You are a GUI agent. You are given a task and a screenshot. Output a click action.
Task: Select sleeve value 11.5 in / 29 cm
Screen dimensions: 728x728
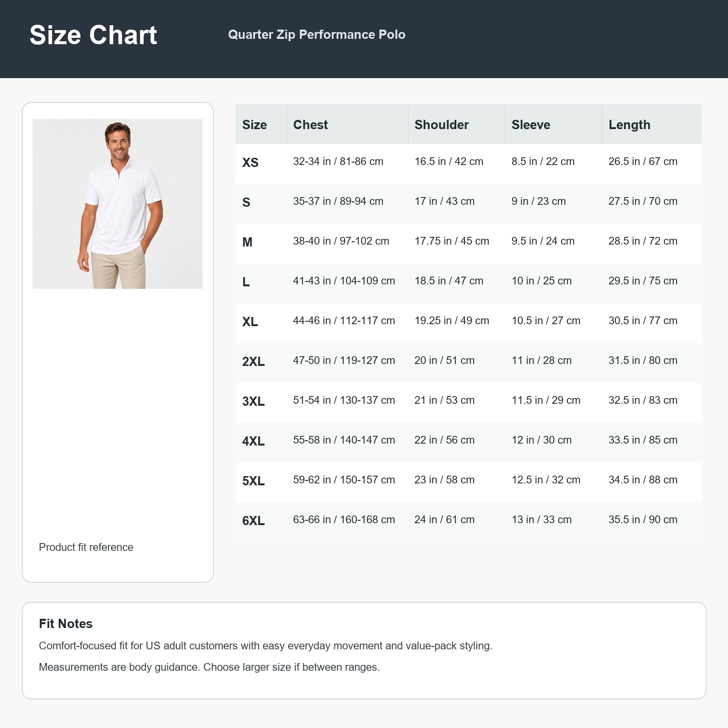(x=546, y=400)
